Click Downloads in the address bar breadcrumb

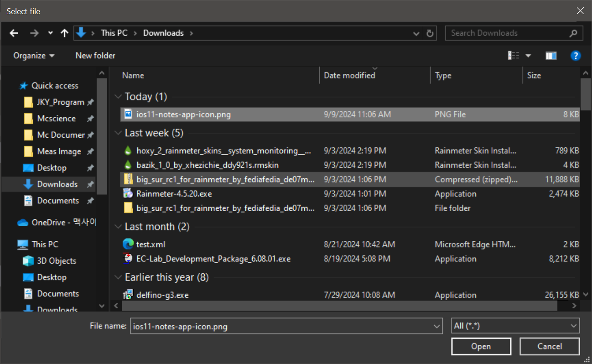click(x=163, y=33)
